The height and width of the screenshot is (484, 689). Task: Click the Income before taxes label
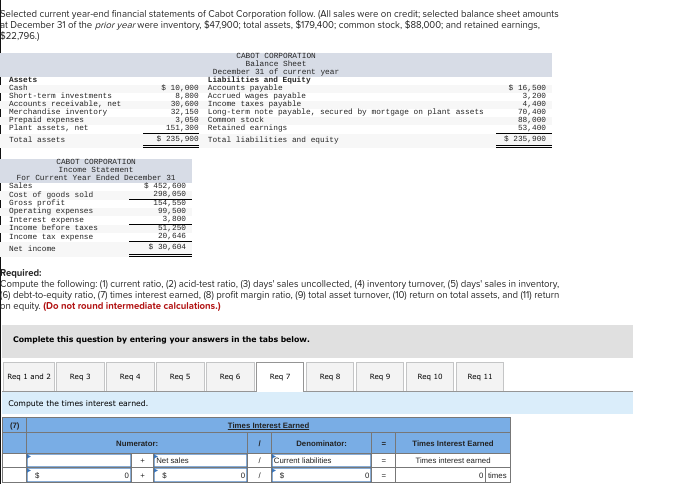53,227
